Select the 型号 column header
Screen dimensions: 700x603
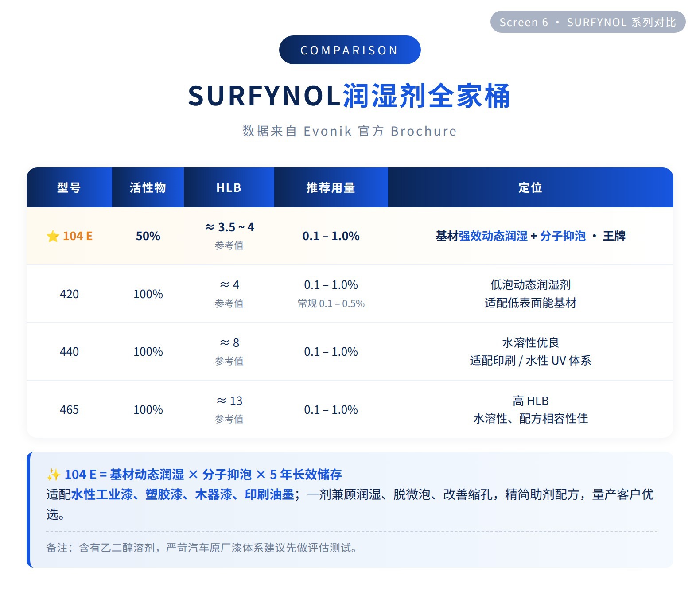pos(69,187)
